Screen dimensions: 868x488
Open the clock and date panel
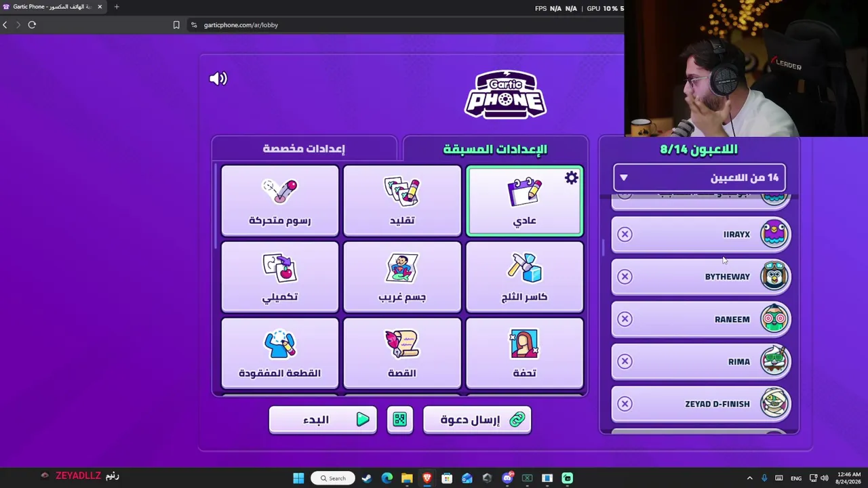point(849,478)
